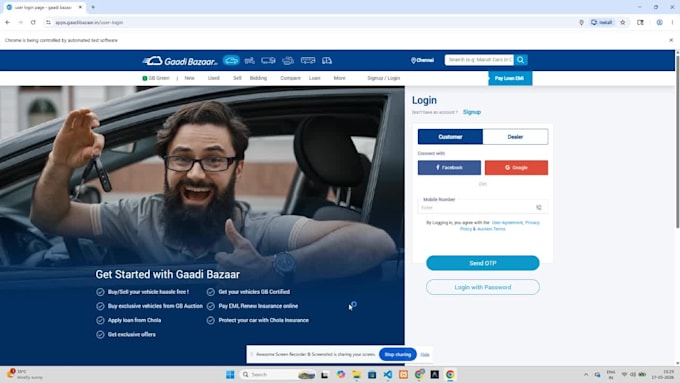Open the Chrome three-dot menu
The image size is (680, 383).
coord(673,22)
